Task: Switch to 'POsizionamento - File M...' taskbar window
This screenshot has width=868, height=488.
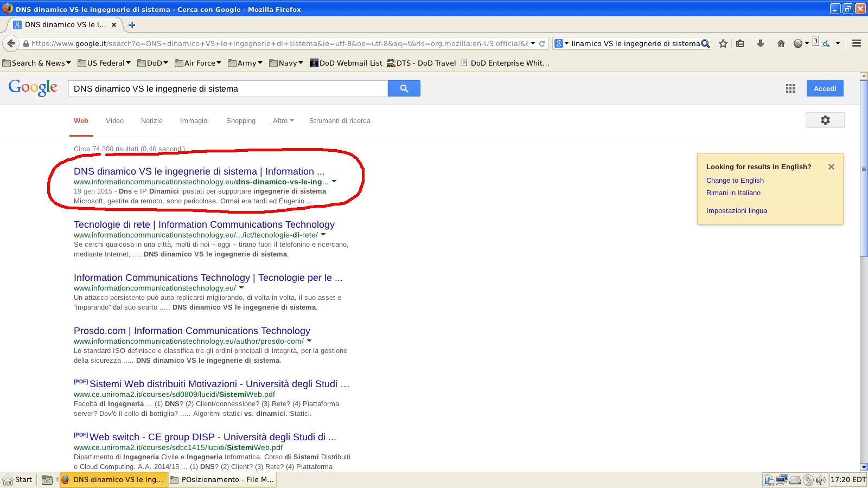Action: pyautogui.click(x=222, y=480)
